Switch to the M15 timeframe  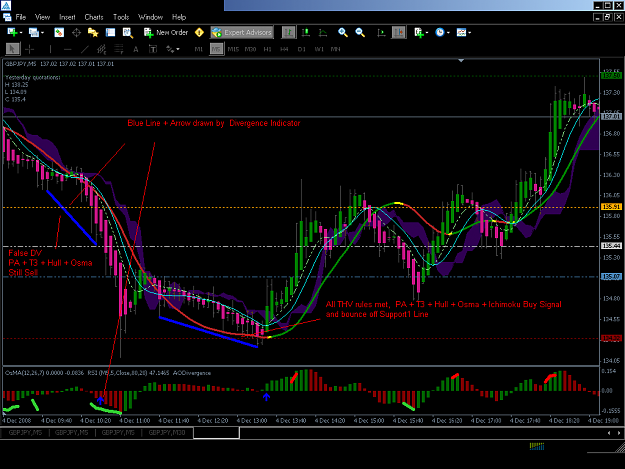233,49
